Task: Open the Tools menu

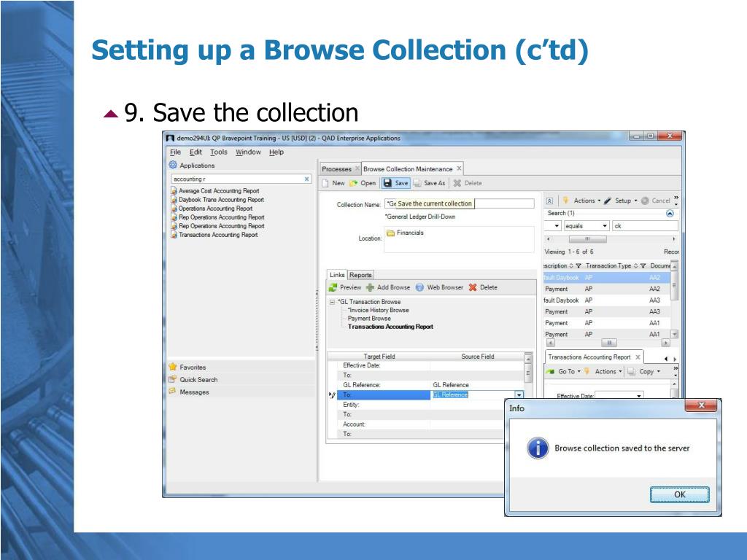Action: (218, 152)
